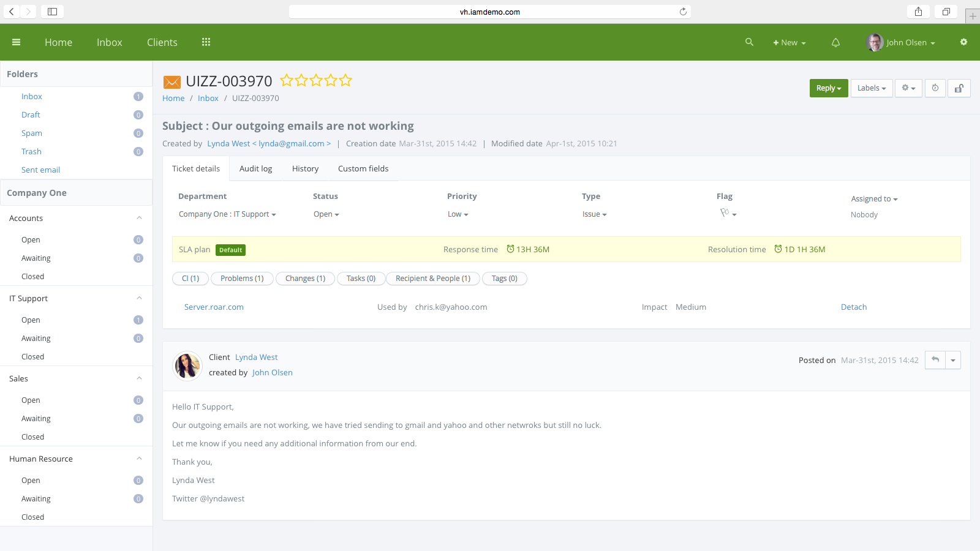980x551 pixels.
Task: Click the Detach link
Action: click(x=853, y=307)
